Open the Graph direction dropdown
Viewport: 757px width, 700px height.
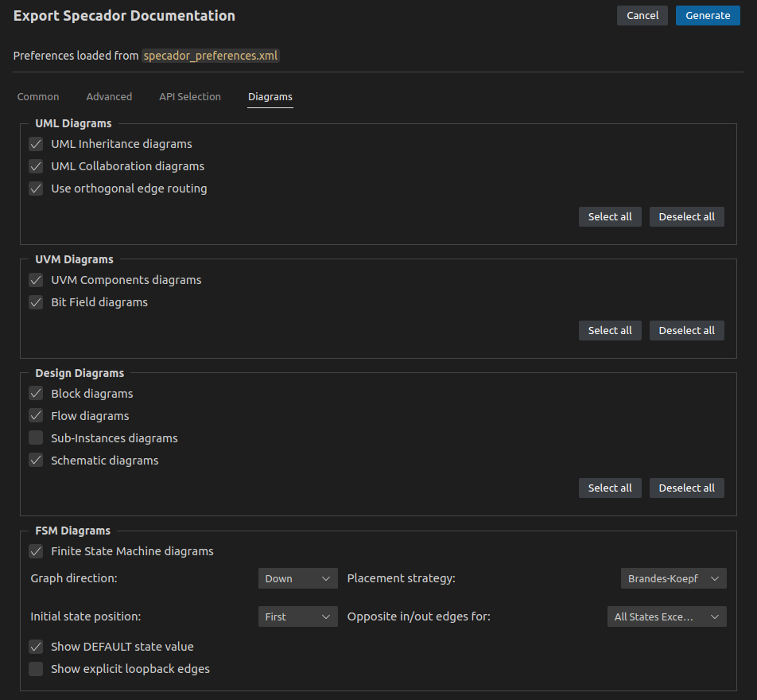click(x=297, y=578)
